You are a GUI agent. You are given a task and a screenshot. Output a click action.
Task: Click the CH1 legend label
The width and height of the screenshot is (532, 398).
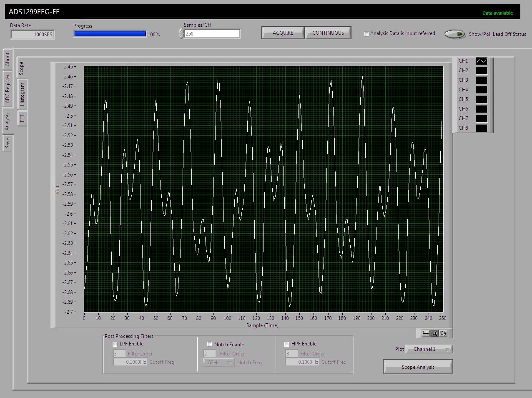(463, 61)
